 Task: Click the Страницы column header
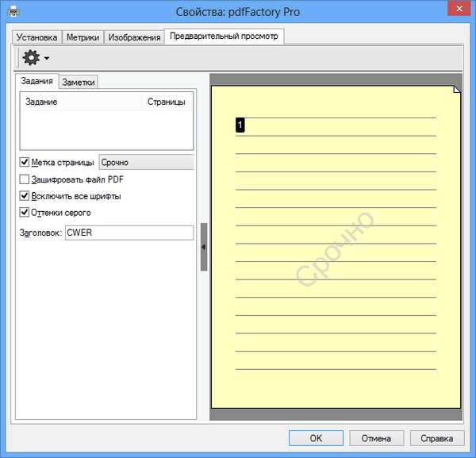[x=167, y=102]
